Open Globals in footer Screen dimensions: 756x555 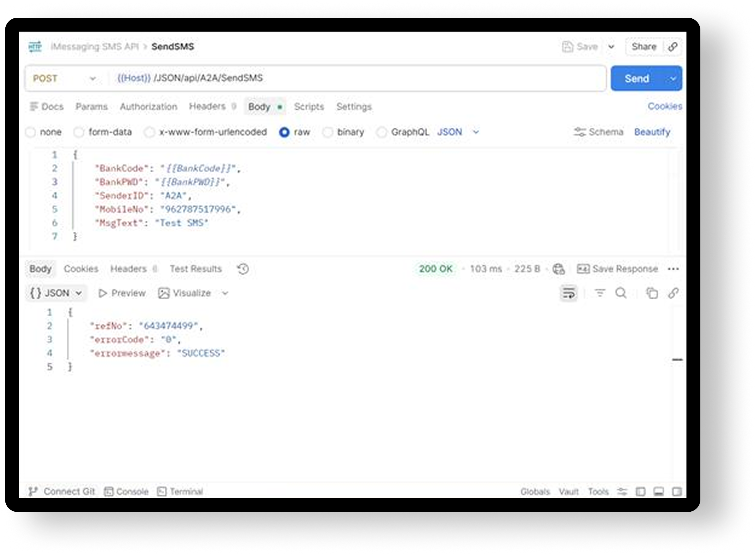coord(535,491)
